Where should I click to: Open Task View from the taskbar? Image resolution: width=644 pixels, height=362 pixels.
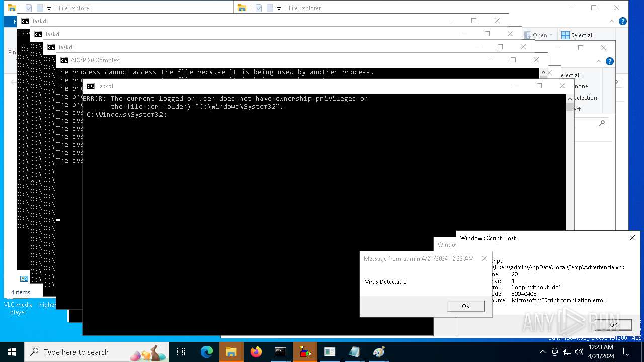[181, 352]
